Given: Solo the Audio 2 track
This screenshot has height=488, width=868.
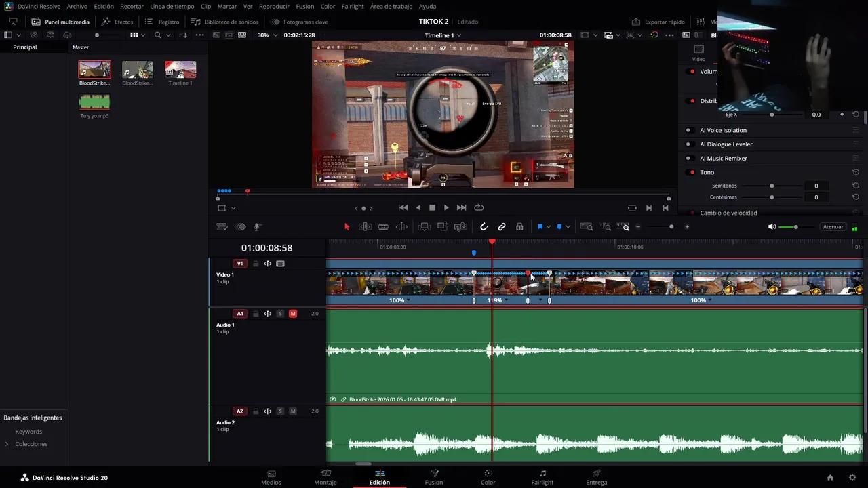Looking at the screenshot, I should tap(280, 411).
